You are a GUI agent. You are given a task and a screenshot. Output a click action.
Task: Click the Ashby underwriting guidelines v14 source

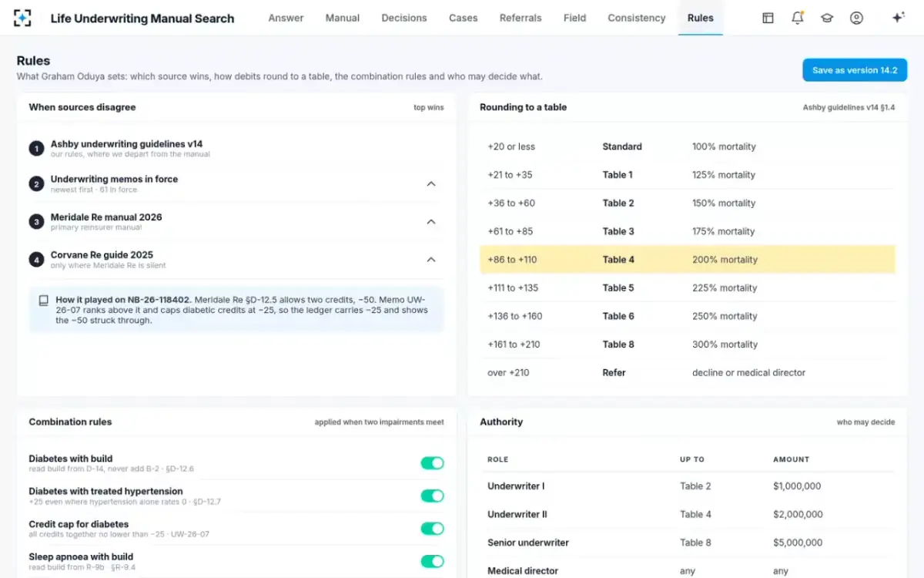(x=127, y=144)
